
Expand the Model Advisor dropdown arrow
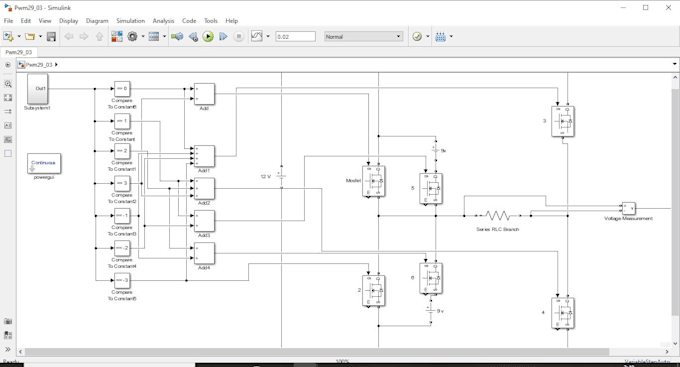[x=428, y=36]
